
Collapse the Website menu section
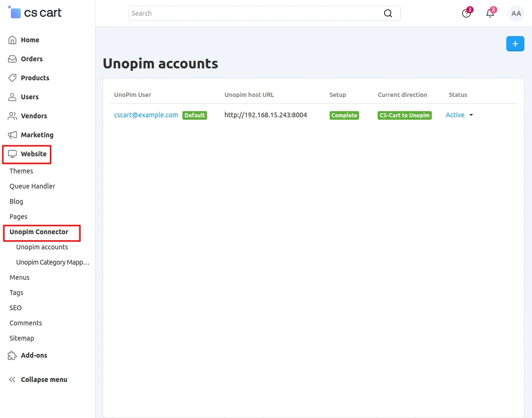click(x=34, y=154)
